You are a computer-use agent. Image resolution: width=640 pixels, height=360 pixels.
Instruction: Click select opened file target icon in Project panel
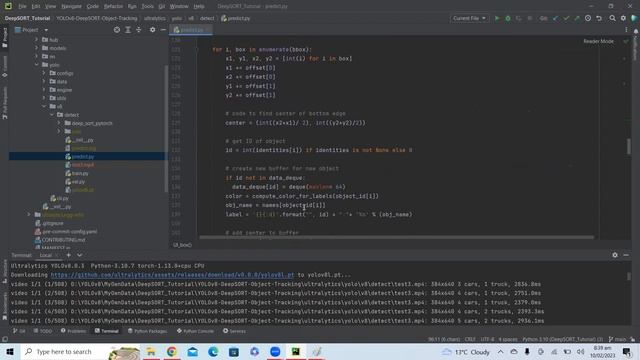pos(117,30)
